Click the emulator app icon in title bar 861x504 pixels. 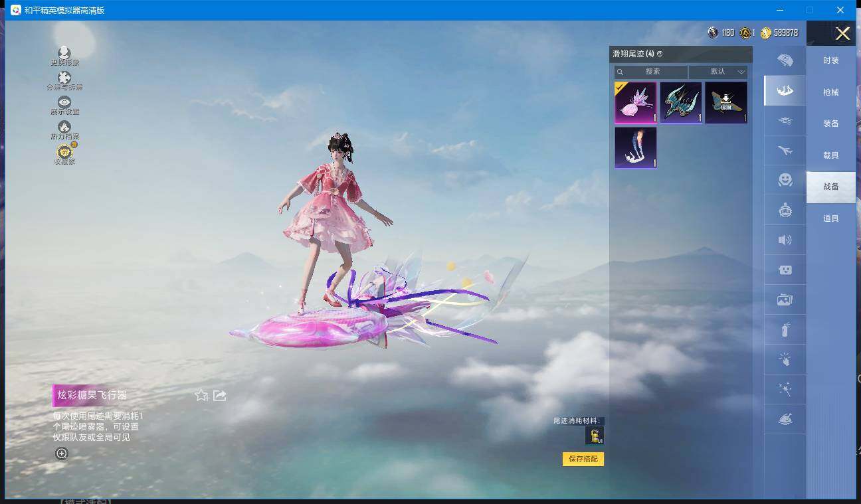coord(16,10)
